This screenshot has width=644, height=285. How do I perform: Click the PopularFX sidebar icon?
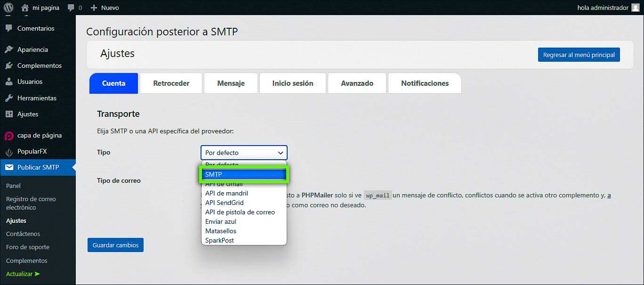coord(9,152)
